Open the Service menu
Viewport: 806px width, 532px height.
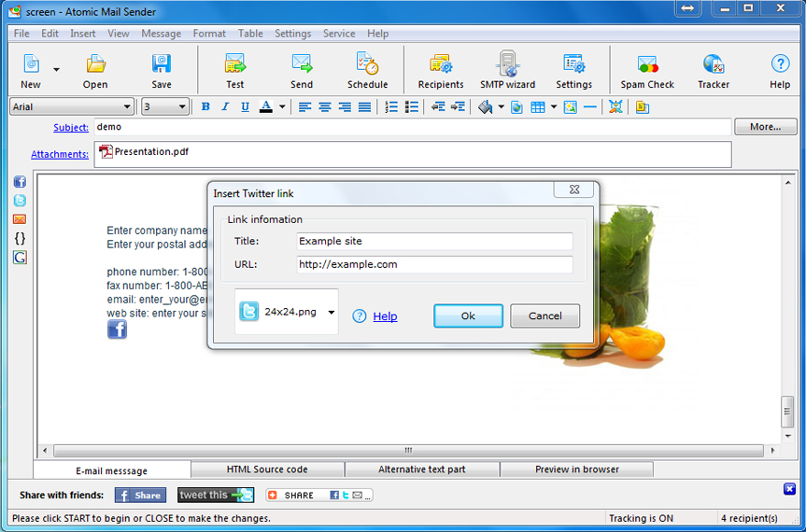(339, 34)
